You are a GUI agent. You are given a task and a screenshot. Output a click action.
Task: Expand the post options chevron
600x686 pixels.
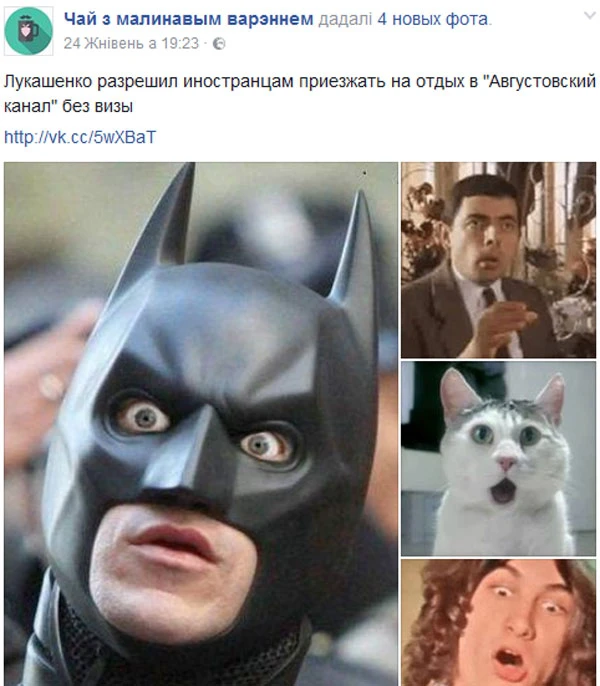point(590,15)
